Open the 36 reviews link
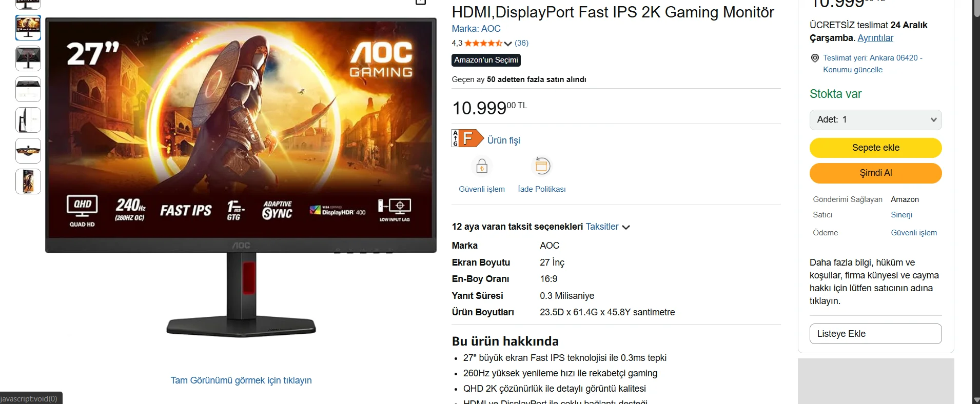The image size is (980, 404). tap(521, 43)
